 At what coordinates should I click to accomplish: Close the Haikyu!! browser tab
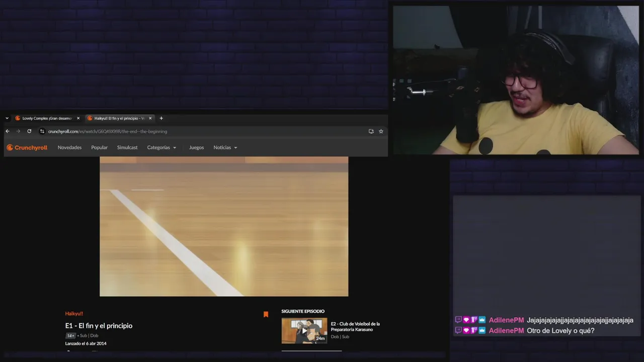[150, 118]
